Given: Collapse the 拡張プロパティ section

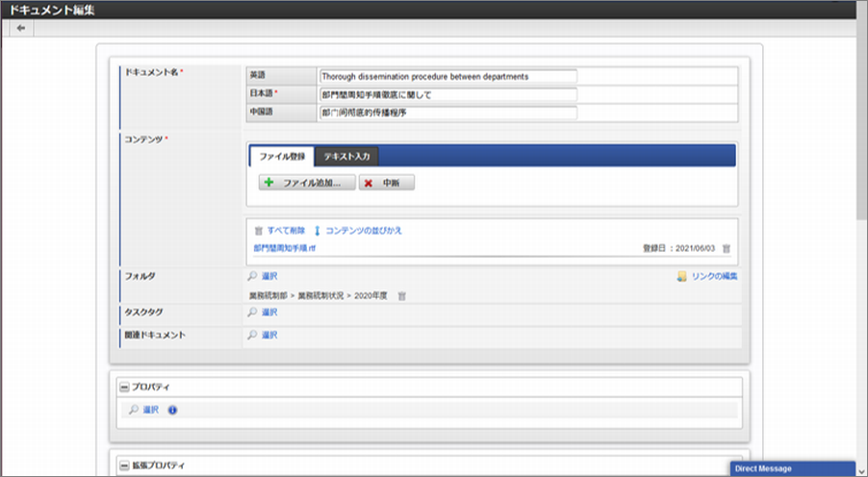Looking at the screenshot, I should [124, 465].
